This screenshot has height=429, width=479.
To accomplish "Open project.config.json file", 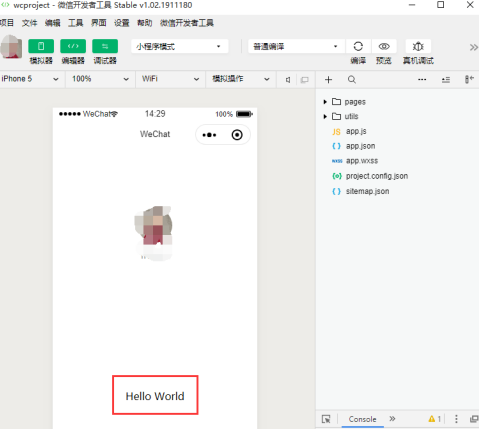I will pyautogui.click(x=377, y=176).
